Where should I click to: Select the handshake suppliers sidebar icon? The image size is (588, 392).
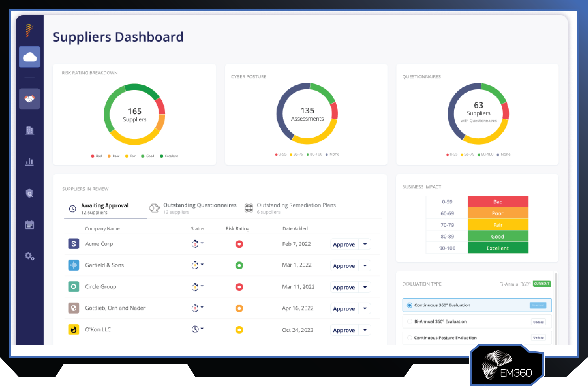(x=30, y=99)
